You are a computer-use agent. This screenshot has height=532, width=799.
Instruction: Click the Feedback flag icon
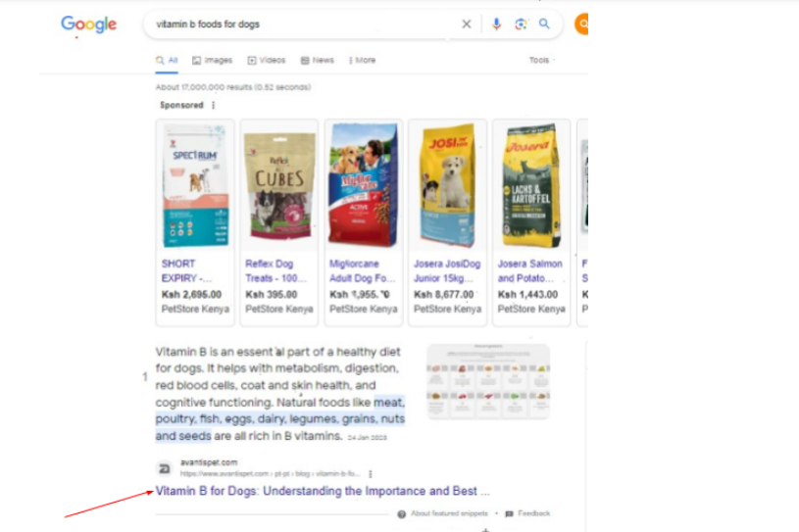[x=509, y=514]
